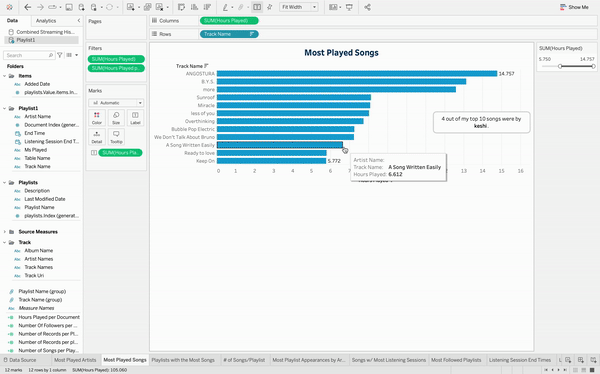Collapse the Playlists folder
Image resolution: width=600 pixels, height=374 pixels.
click(x=5, y=183)
